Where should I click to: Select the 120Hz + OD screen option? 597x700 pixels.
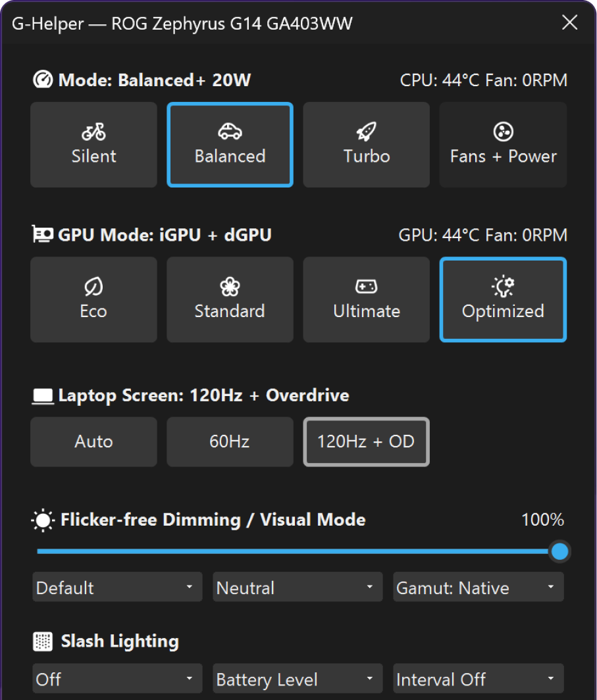click(x=366, y=442)
